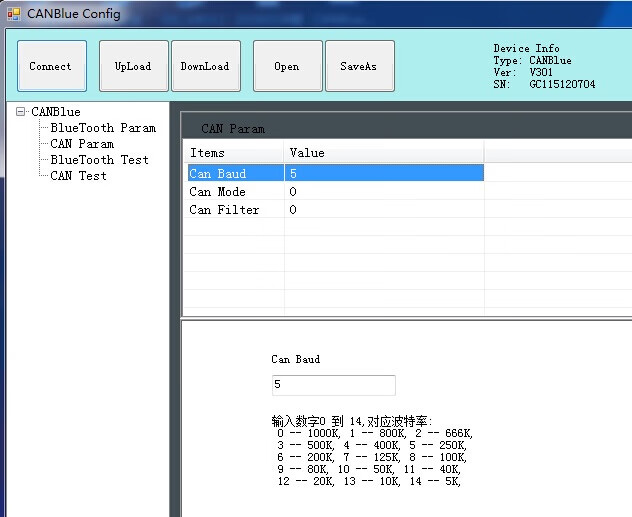Collapse the CANBlue tree root node
Screen dimensions: 632x517
[x=21, y=112]
